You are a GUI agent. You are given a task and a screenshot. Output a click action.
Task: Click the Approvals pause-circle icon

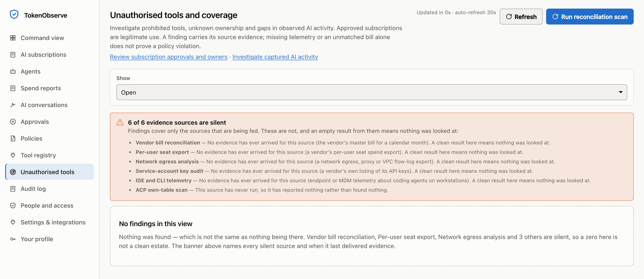pos(13,122)
